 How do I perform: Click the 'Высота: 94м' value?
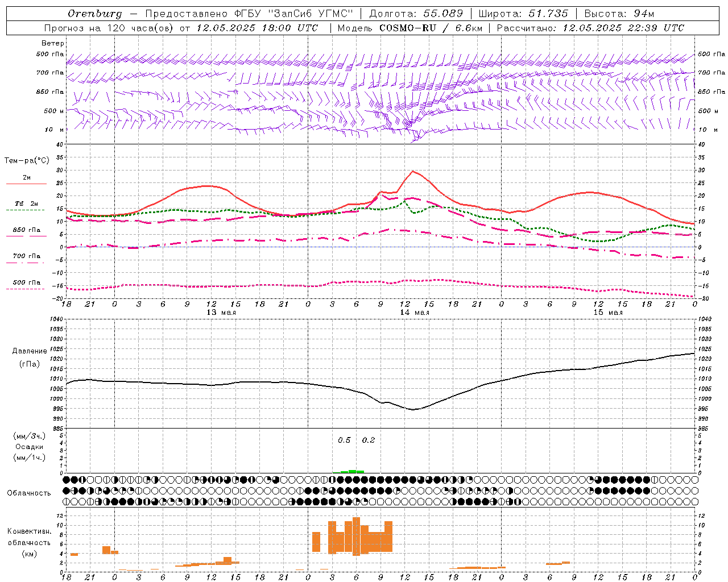(619, 13)
